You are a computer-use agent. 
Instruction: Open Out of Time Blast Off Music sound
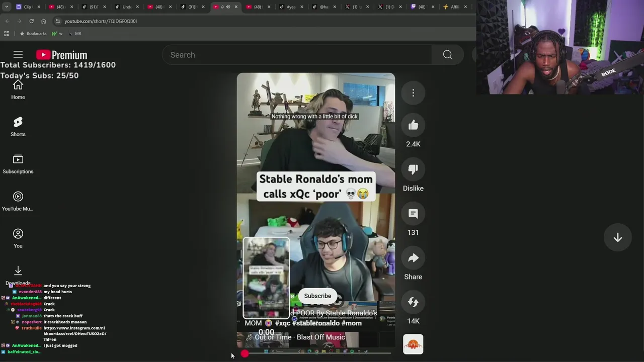[x=295, y=337]
